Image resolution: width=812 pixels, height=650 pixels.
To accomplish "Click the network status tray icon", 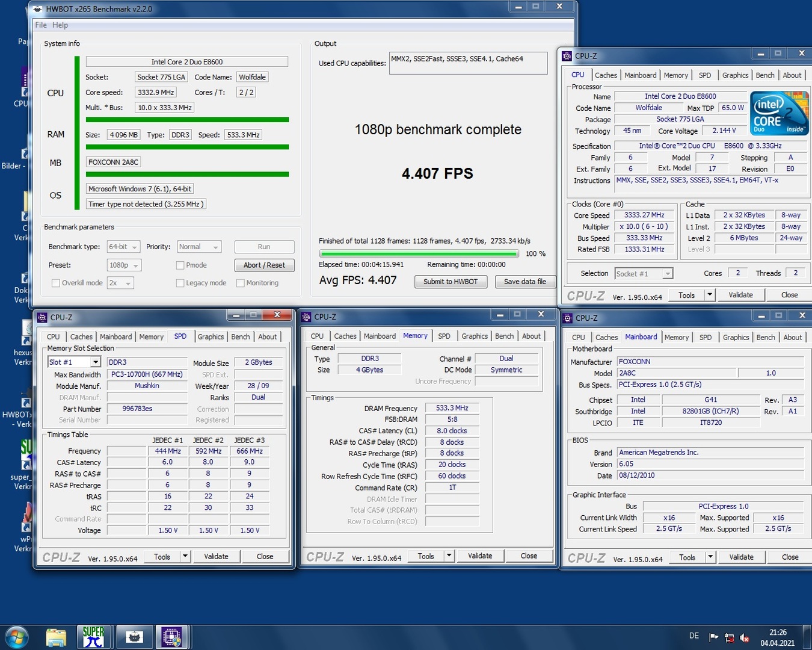I will pos(729,637).
